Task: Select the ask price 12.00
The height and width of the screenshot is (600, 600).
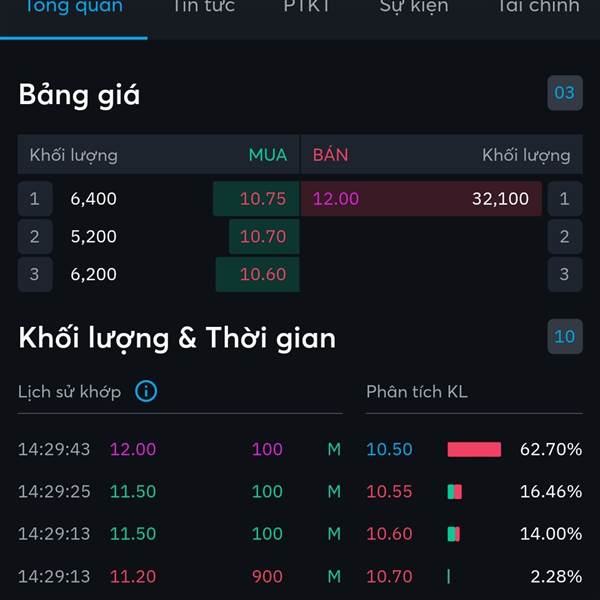Action: [336, 199]
